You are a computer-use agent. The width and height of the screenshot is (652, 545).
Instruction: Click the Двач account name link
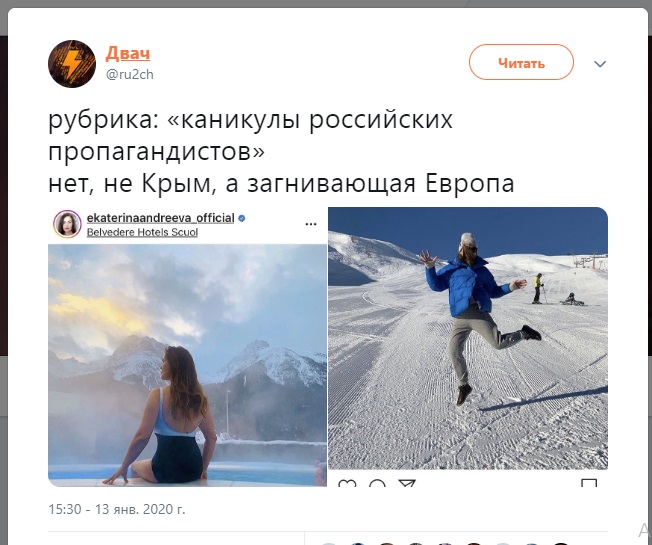(128, 53)
